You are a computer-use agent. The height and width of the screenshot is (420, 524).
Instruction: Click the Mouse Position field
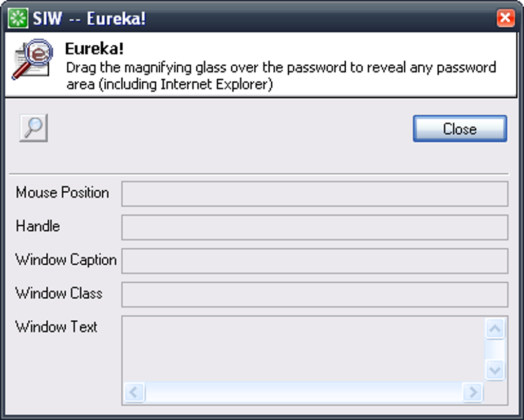tap(315, 194)
